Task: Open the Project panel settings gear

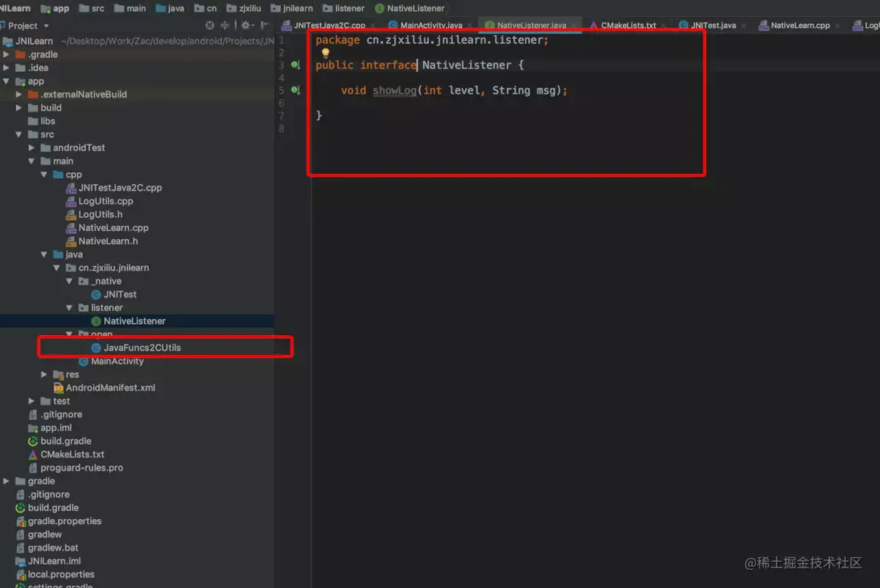Action: 246,25
